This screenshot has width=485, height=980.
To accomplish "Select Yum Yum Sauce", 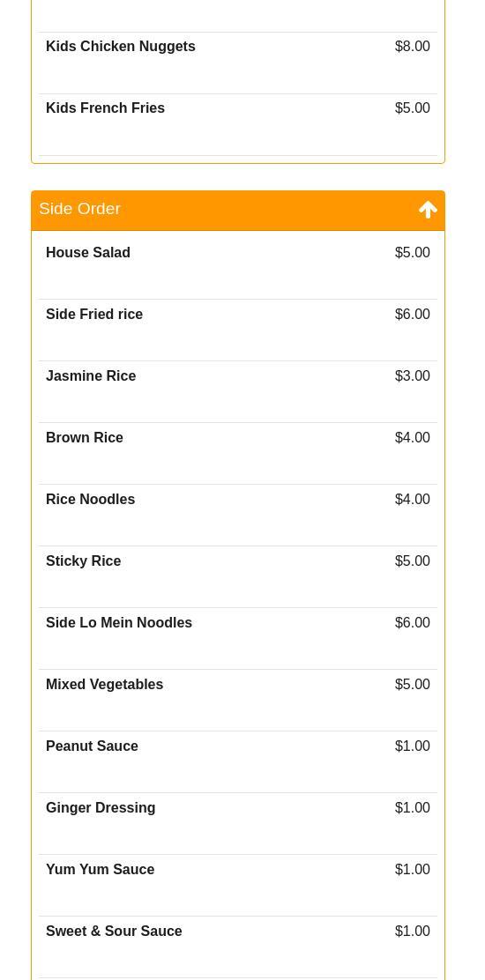I will click(238, 886).
